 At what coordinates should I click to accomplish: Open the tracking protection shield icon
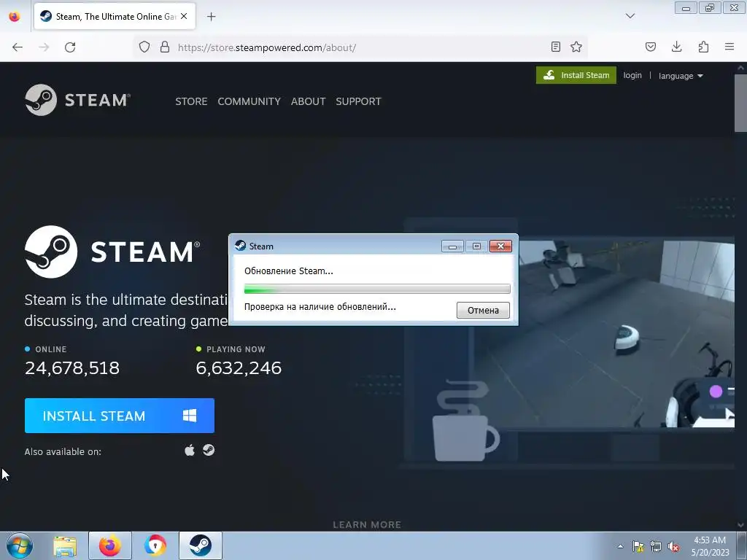pos(144,47)
